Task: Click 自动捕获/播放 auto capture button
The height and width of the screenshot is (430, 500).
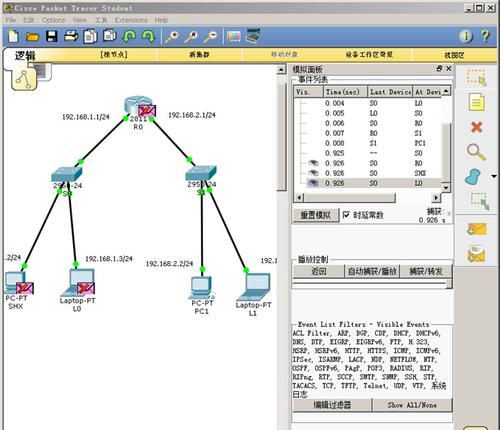Action: tap(372, 271)
